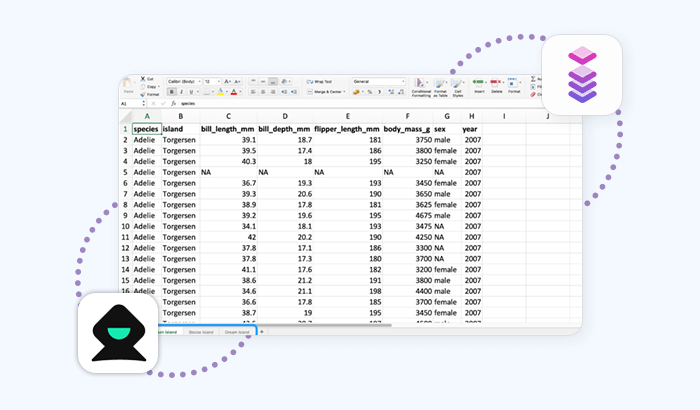The width and height of the screenshot is (700, 410).
Task: Click the Delete cells icon
Action: coord(496,85)
